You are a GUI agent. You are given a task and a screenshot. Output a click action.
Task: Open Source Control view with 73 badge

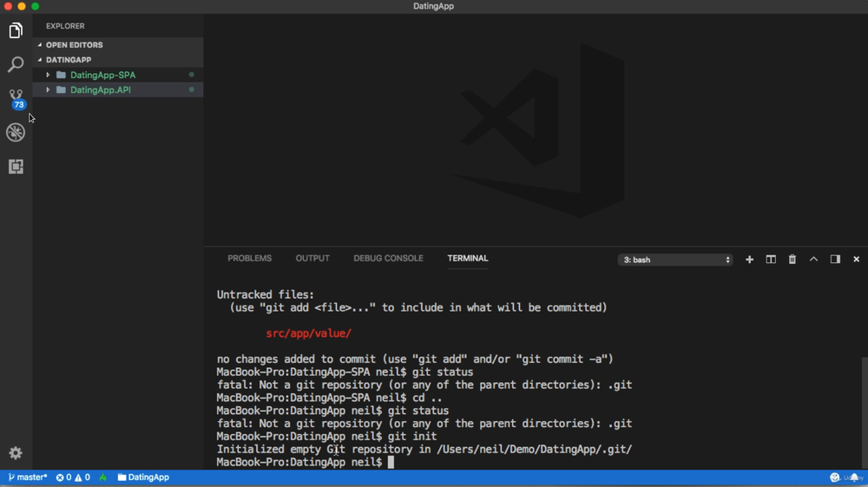(x=16, y=98)
